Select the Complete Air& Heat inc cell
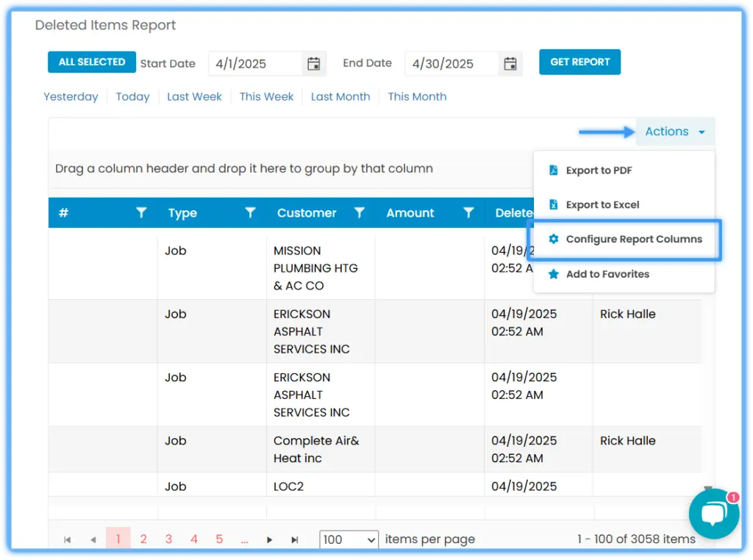Viewport: 753px width, 560px height. [x=321, y=449]
